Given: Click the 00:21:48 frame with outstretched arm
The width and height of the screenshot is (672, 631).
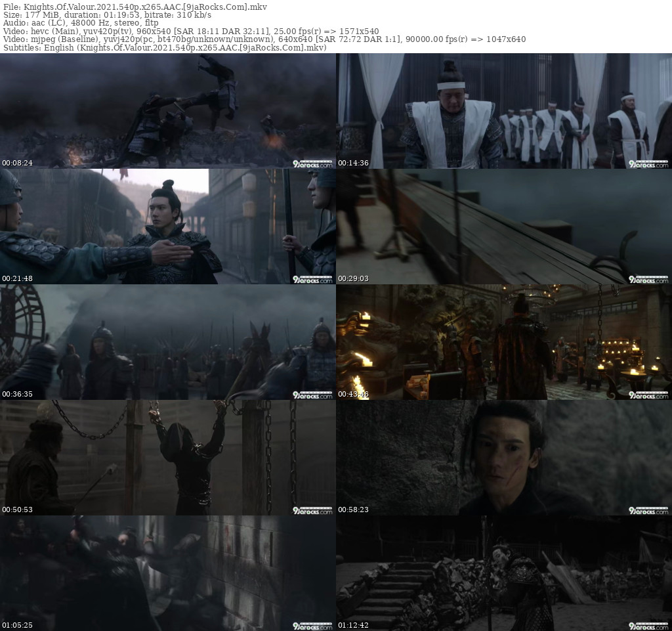Looking at the screenshot, I should (x=168, y=226).
